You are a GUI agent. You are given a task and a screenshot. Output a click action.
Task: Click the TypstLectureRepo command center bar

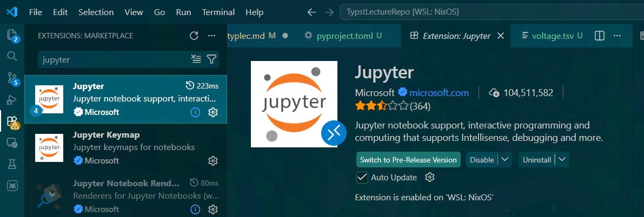[x=492, y=12]
